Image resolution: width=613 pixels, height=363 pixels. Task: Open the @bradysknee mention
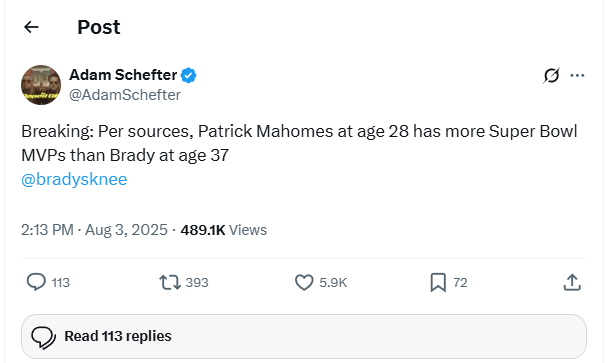point(74,179)
